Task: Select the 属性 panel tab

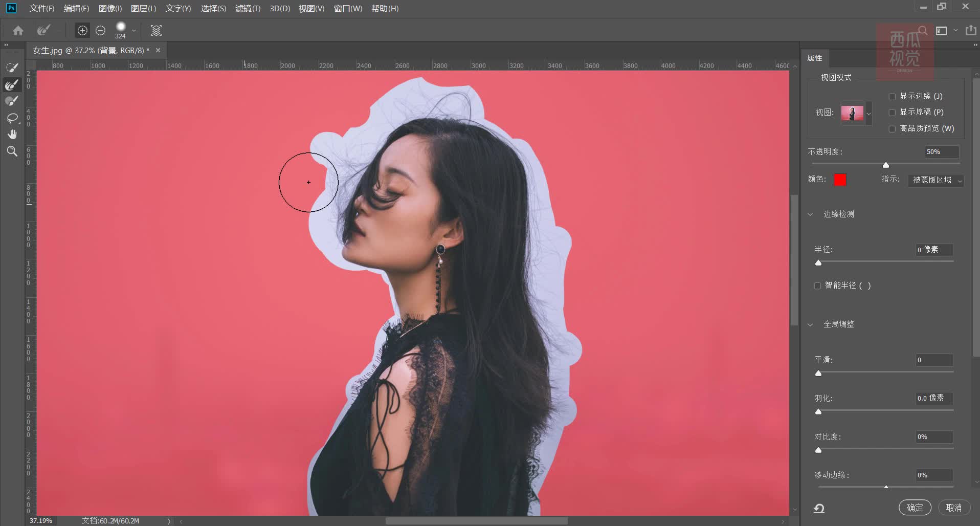Action: click(x=815, y=58)
